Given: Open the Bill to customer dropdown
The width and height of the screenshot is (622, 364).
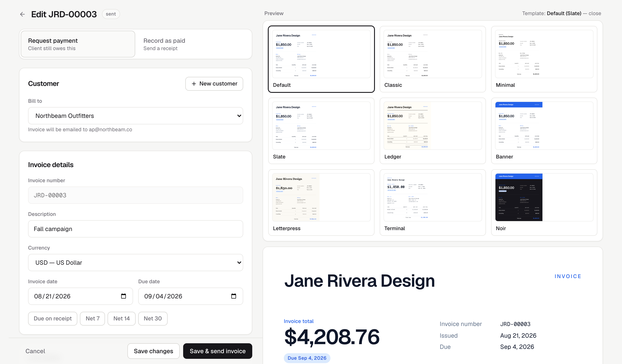Looking at the screenshot, I should point(135,116).
